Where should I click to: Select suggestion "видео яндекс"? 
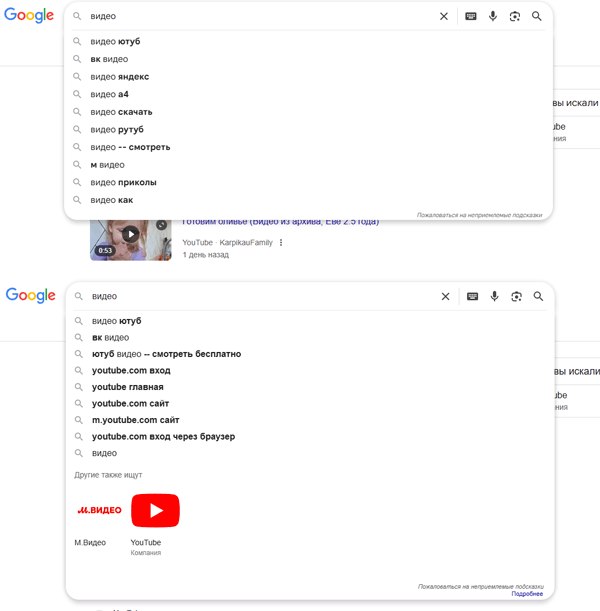(308, 77)
